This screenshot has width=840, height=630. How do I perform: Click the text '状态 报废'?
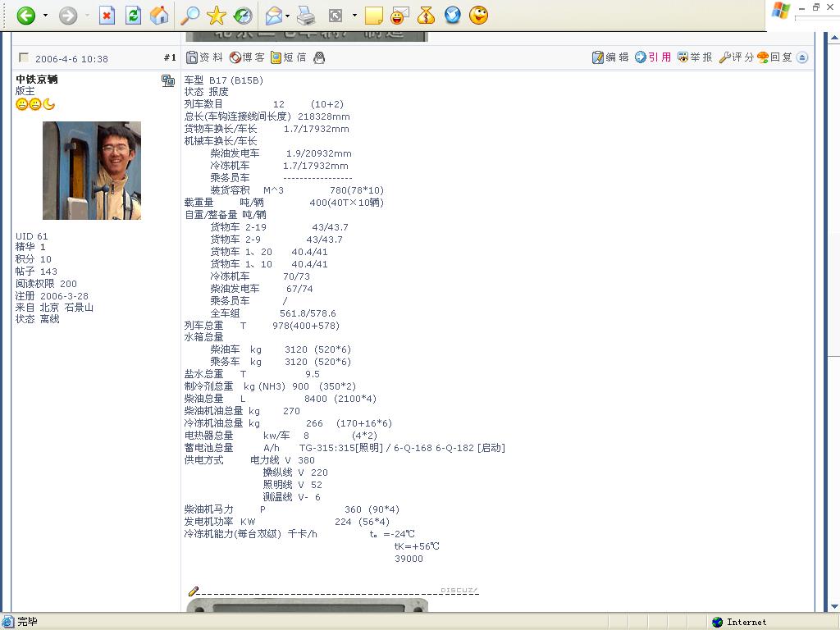point(206,92)
